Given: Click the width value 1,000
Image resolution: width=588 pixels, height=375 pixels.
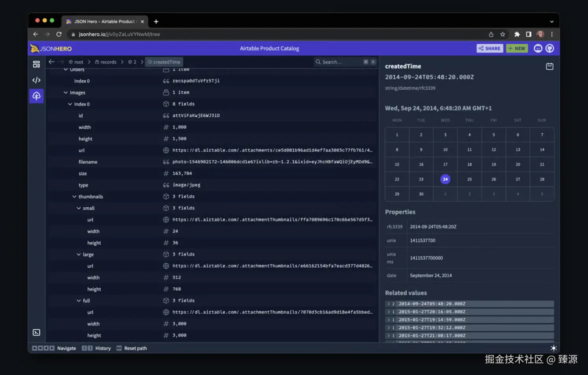Looking at the screenshot, I should [x=179, y=127].
